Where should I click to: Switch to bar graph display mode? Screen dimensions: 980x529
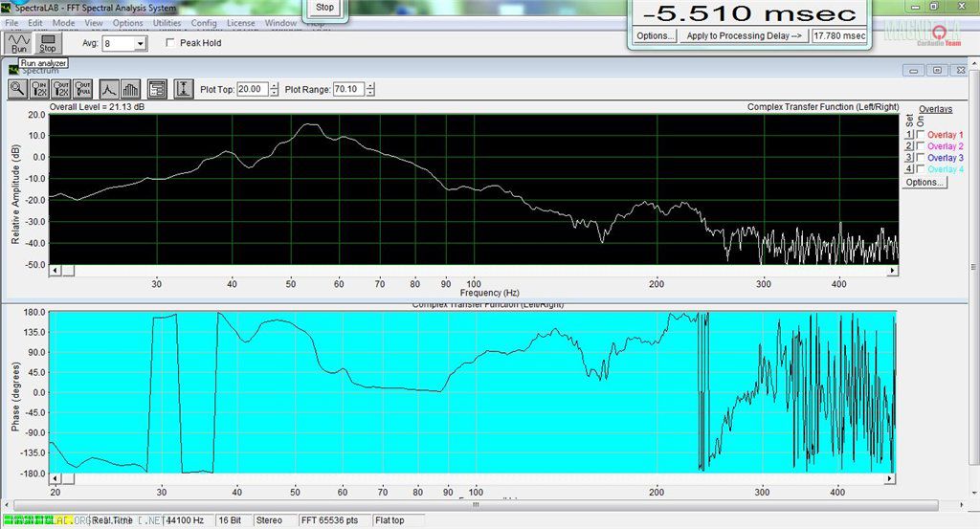pyautogui.click(x=130, y=89)
